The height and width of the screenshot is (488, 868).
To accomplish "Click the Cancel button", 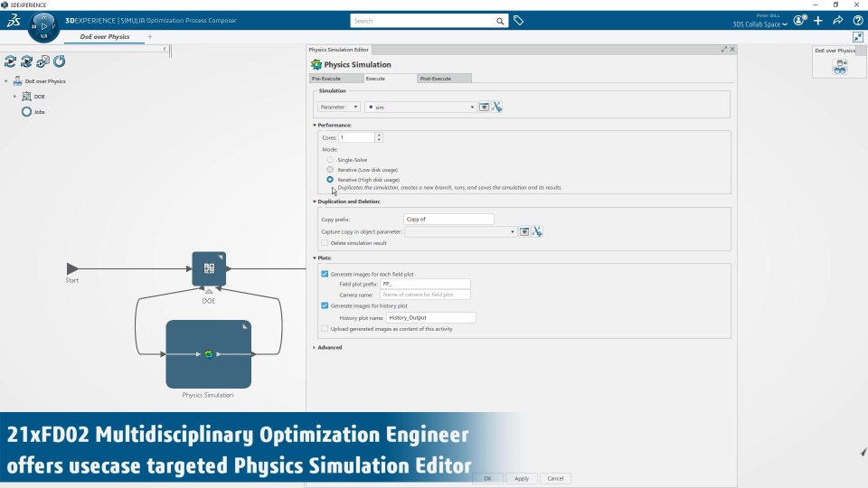I will click(555, 479).
